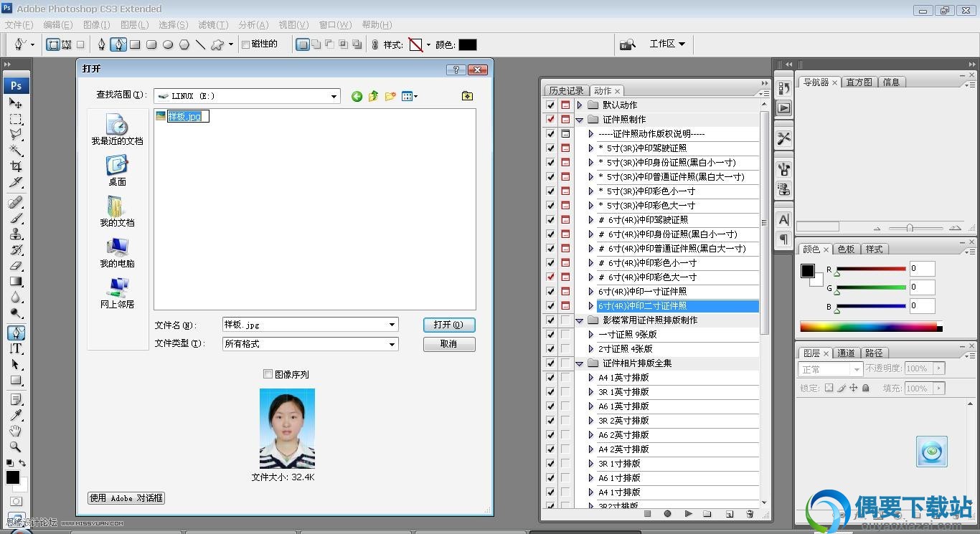Image resolution: width=980 pixels, height=534 pixels.
Task: Create new action set with folder icon
Action: pyautogui.click(x=708, y=514)
